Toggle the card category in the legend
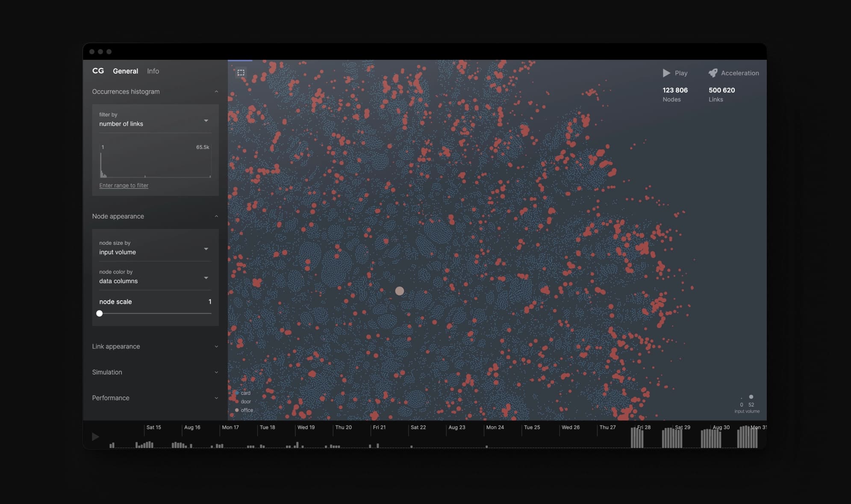This screenshot has width=851, height=504. [246, 393]
